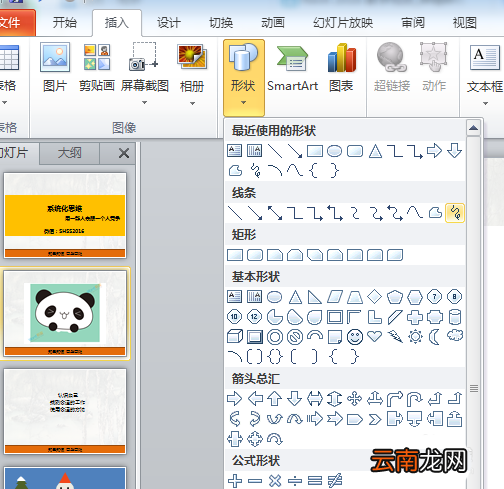Expand the Table (表格) dropdown arrow
The width and height of the screenshot is (504, 489).
click(x=4, y=102)
